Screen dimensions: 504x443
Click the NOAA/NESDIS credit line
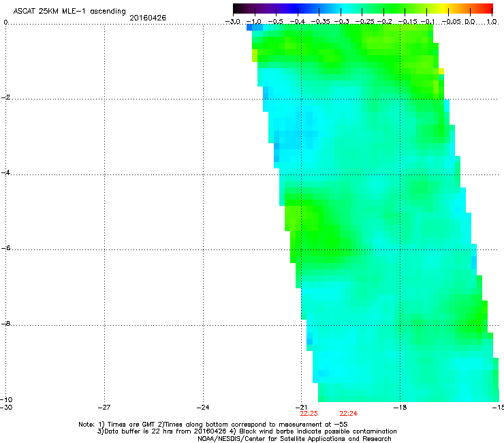[x=294, y=439]
